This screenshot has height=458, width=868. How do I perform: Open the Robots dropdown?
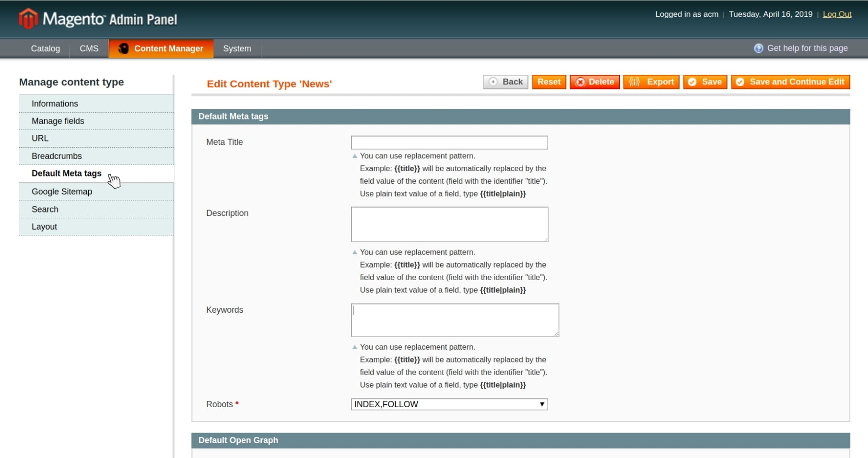449,404
